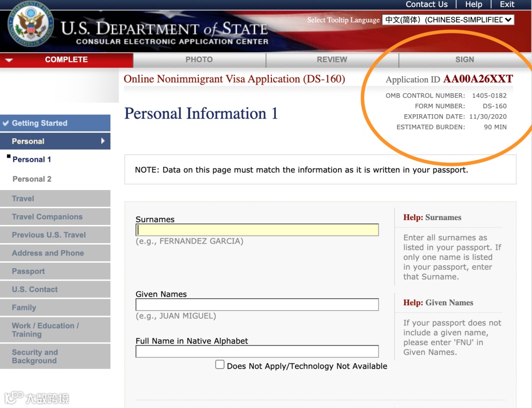Open the Passport section
This screenshot has width=532, height=408.
coord(55,271)
